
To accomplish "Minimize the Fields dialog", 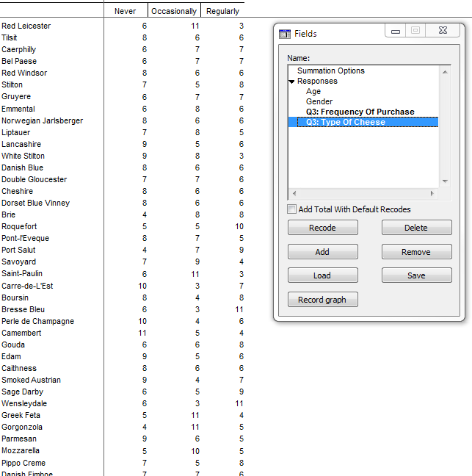I will [x=396, y=32].
